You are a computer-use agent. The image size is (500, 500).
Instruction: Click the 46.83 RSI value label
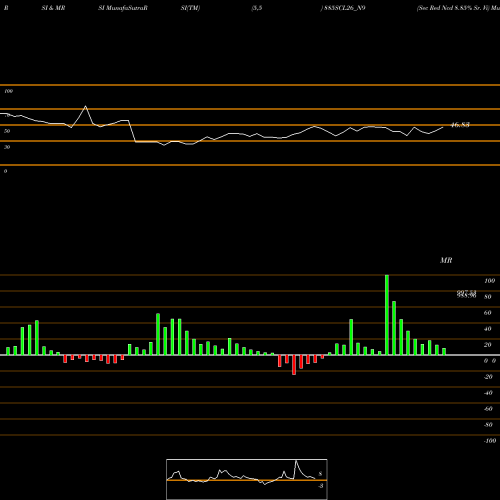point(460,125)
